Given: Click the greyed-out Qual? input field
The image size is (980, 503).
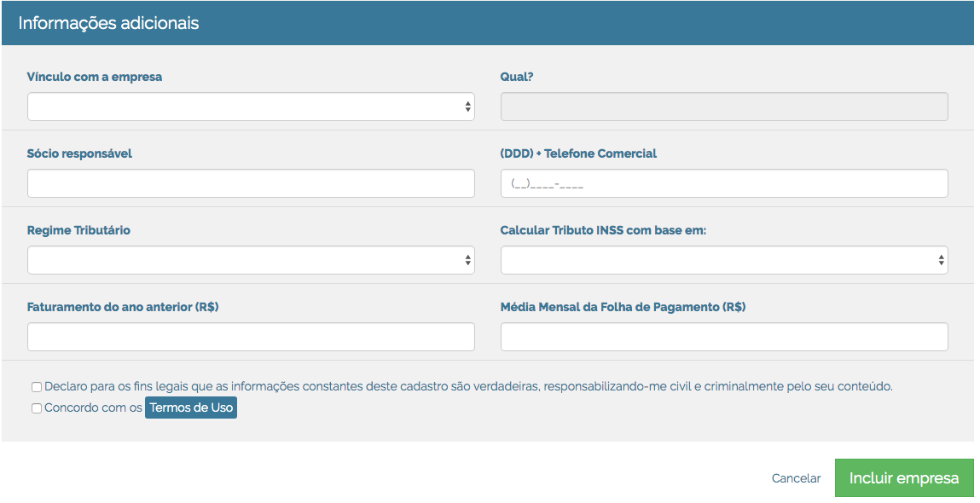Looking at the screenshot, I should click(x=723, y=107).
